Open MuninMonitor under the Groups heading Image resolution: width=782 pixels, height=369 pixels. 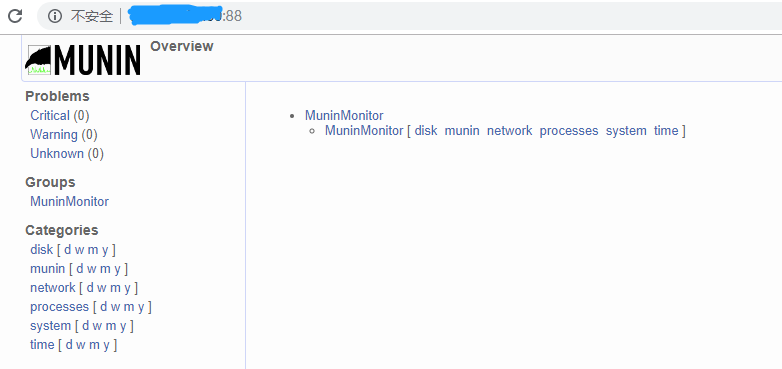click(x=69, y=201)
